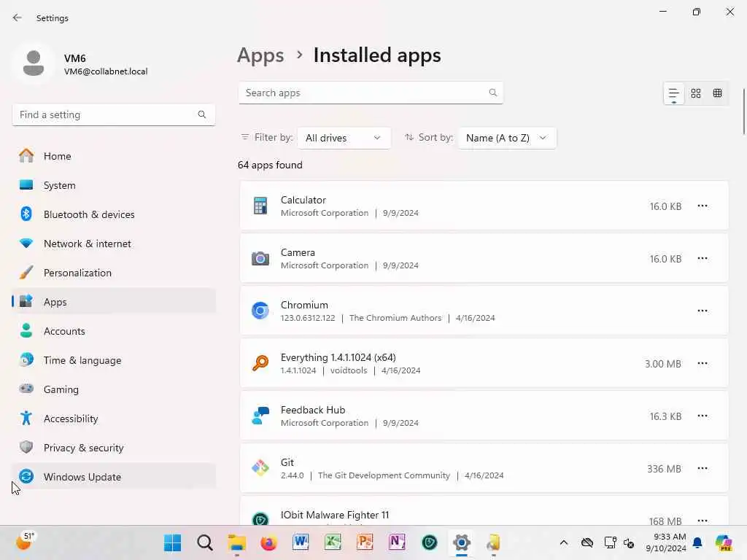Image resolution: width=747 pixels, height=560 pixels.
Task: Click the Apps breadcrumb link
Action: pyautogui.click(x=260, y=55)
